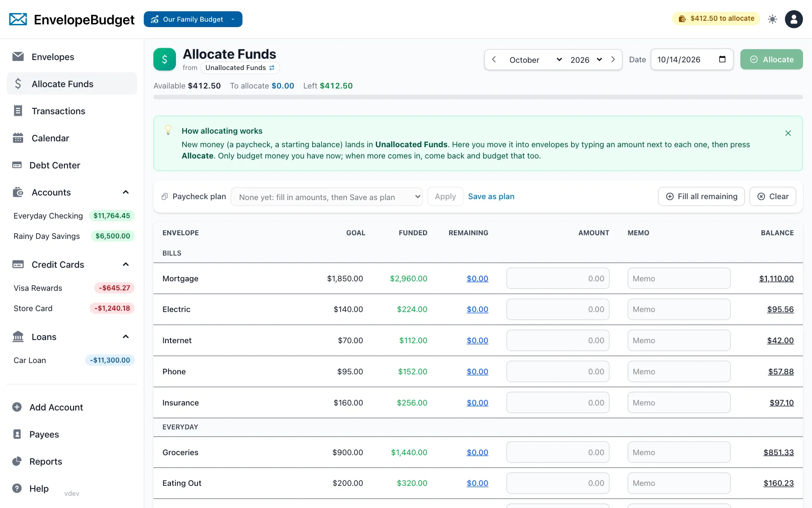Select Allocate Funds in the sidebar
The height and width of the screenshot is (508, 812).
tap(72, 84)
